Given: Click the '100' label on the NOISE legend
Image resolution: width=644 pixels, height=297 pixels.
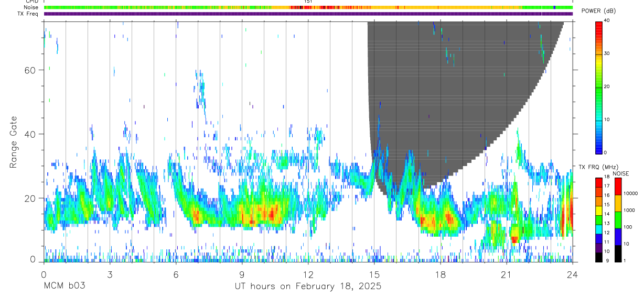Looking at the screenshot, I should [628, 227].
